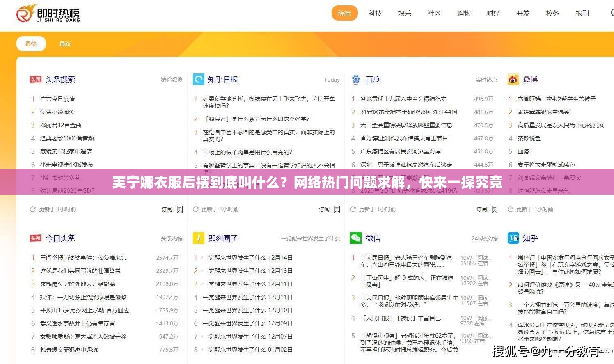This screenshot has width=614, height=364.
Task: Open the 百度 paw icon
Action: tap(356, 79)
